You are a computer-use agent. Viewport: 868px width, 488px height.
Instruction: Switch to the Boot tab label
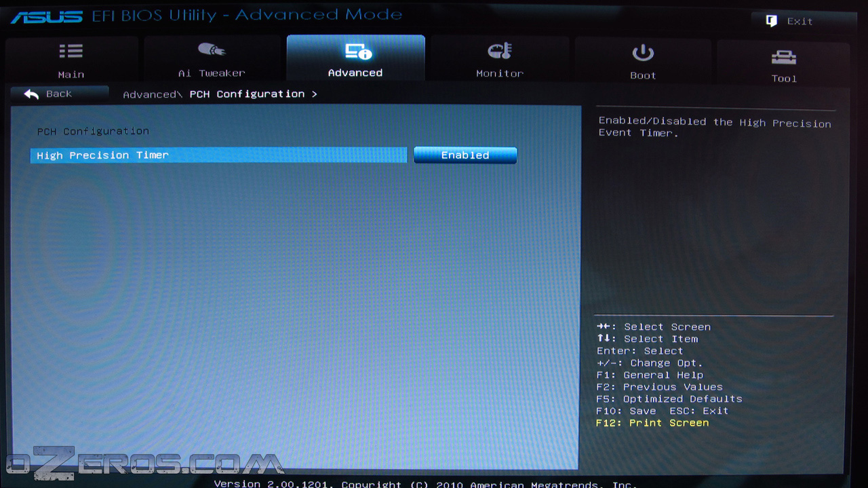point(643,75)
